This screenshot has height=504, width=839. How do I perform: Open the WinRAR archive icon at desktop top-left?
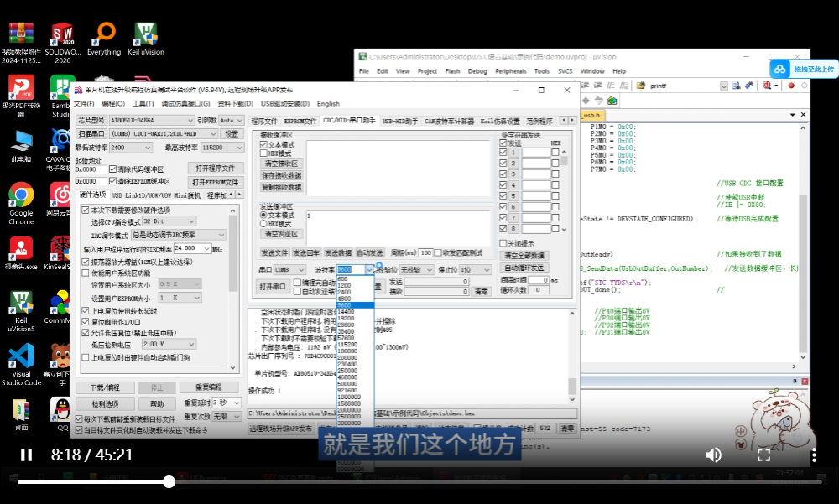coord(21,43)
